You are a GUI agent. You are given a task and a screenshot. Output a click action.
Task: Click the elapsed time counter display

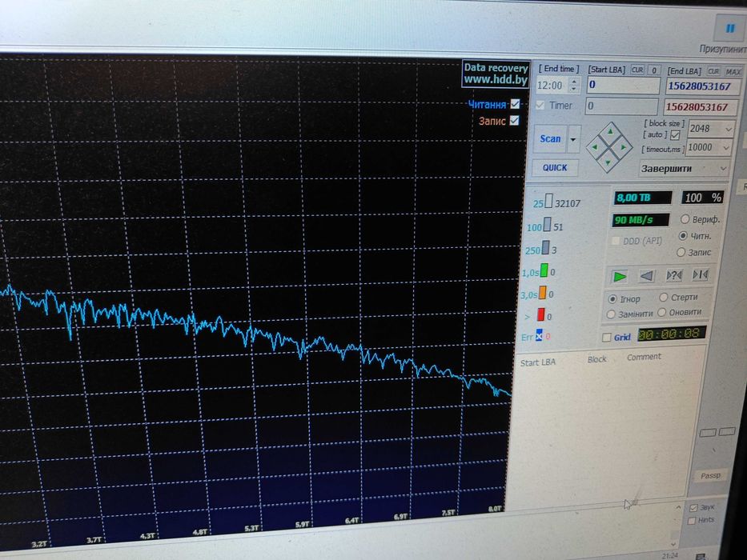pos(672,334)
